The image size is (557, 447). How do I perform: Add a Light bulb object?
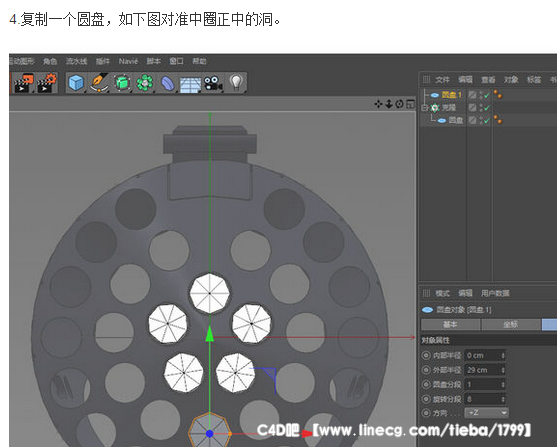coord(237,82)
